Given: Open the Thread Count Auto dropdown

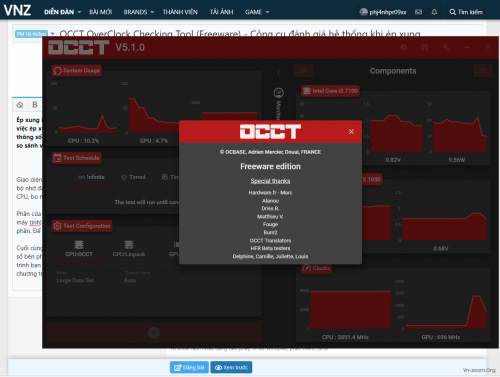Looking at the screenshot, I should (154, 280).
